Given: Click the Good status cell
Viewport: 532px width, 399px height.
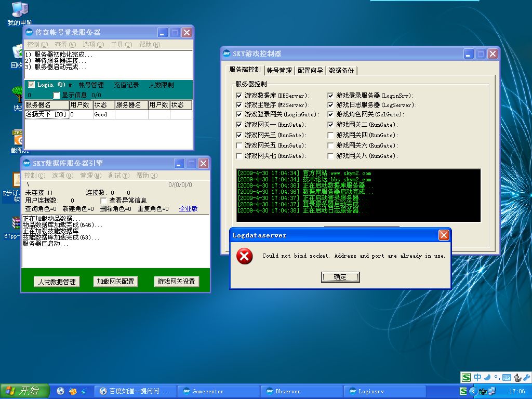Looking at the screenshot, I should pyautogui.click(x=104, y=114).
